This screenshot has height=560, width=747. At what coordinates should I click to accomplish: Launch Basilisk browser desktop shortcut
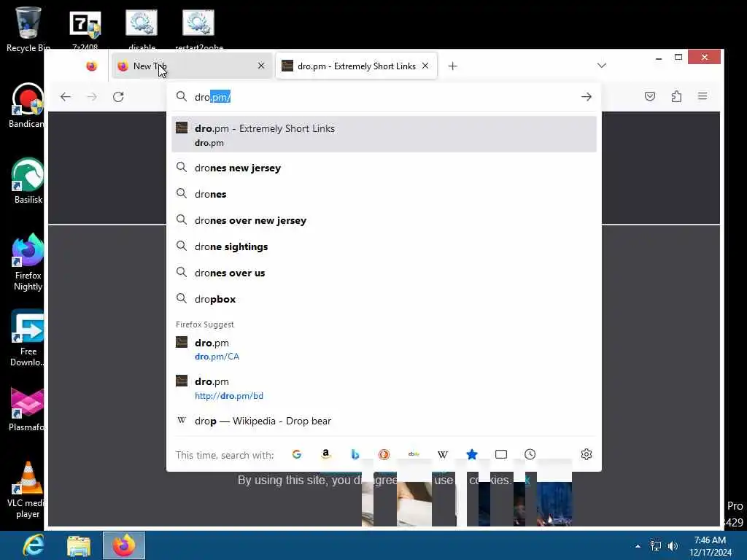click(x=28, y=181)
